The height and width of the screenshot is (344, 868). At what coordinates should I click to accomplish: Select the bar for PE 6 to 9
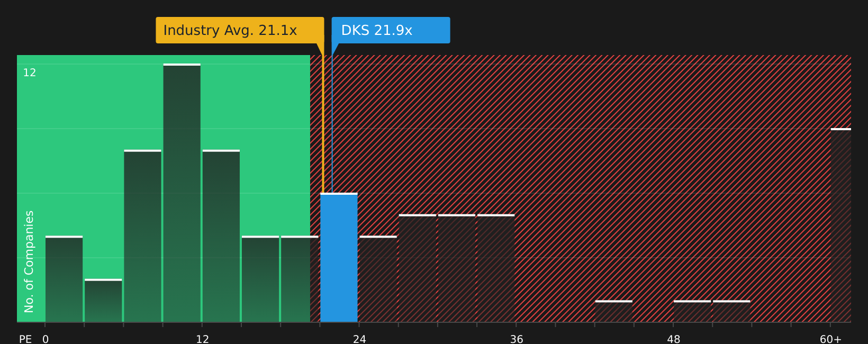pos(142,236)
